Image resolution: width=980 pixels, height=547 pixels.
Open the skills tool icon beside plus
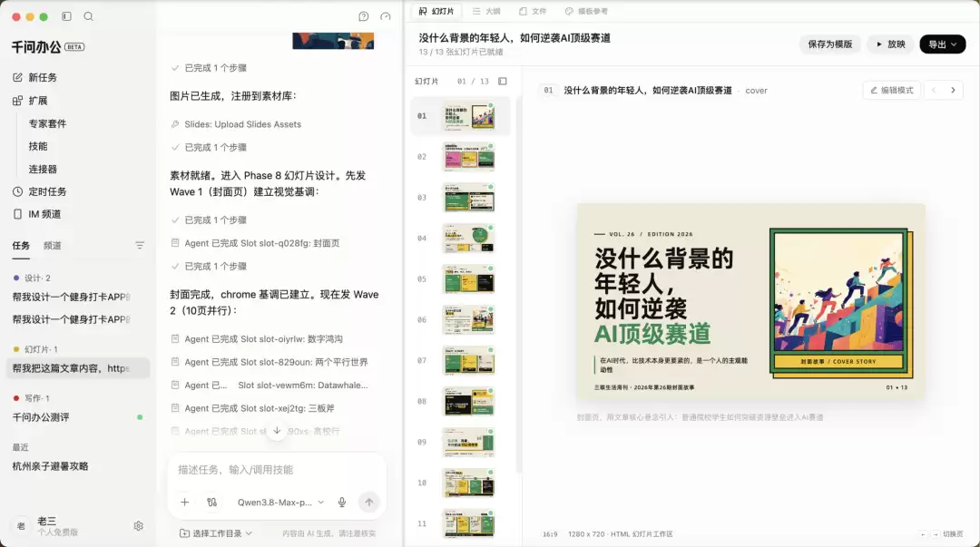pyautogui.click(x=211, y=502)
